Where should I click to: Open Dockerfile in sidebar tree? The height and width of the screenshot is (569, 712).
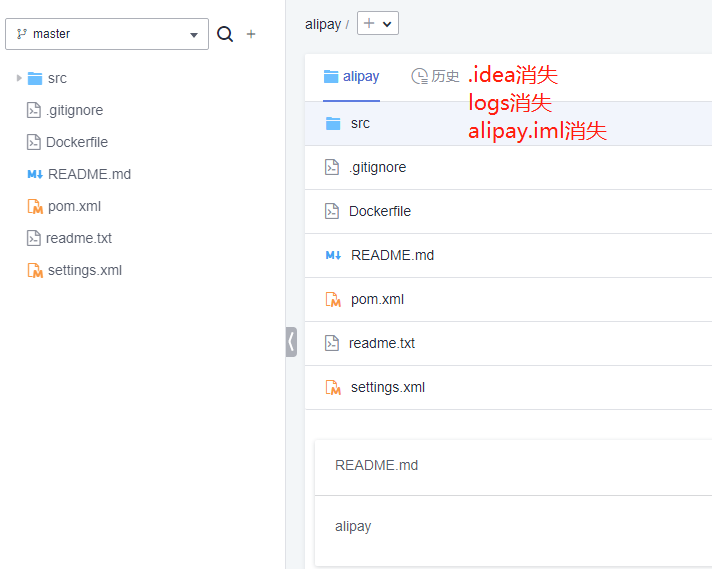pos(77,142)
